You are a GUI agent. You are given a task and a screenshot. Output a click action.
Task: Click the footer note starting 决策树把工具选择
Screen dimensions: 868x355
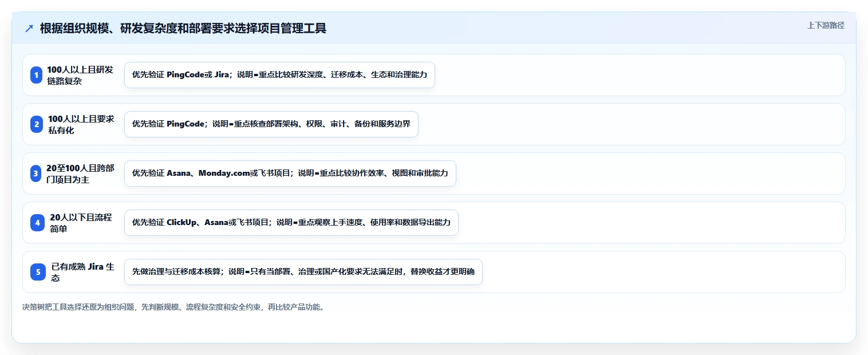174,307
